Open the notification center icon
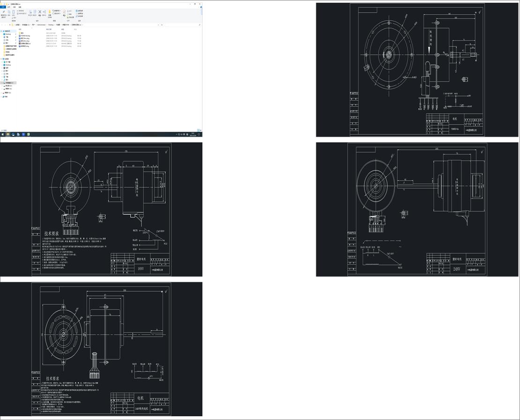 click(199, 134)
